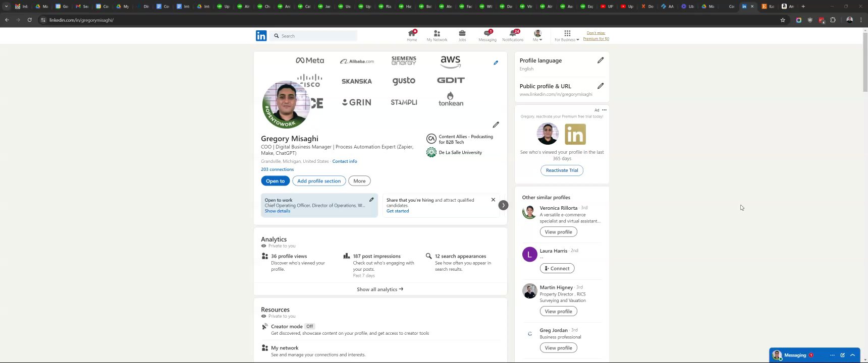The height and width of the screenshot is (363, 868).
Task: Click the browser address bar URL
Action: (x=81, y=20)
